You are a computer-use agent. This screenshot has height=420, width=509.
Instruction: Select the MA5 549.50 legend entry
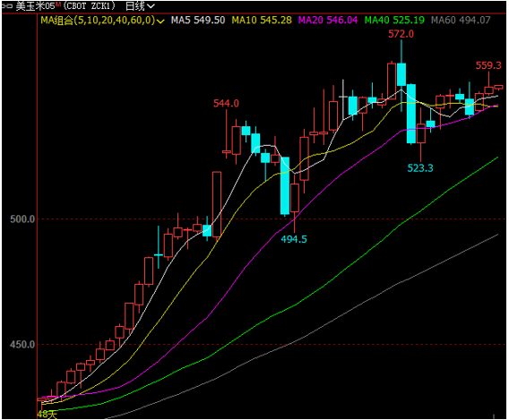pos(198,20)
